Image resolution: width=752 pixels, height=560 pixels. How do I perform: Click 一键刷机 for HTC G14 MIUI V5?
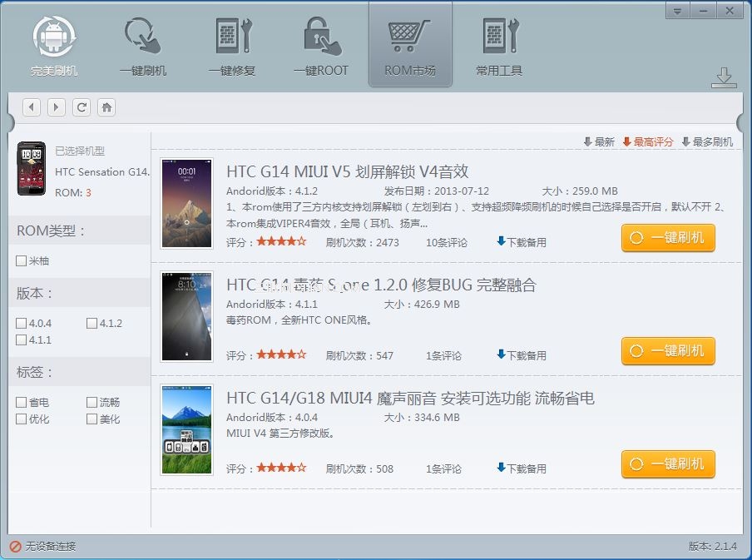[x=668, y=238]
